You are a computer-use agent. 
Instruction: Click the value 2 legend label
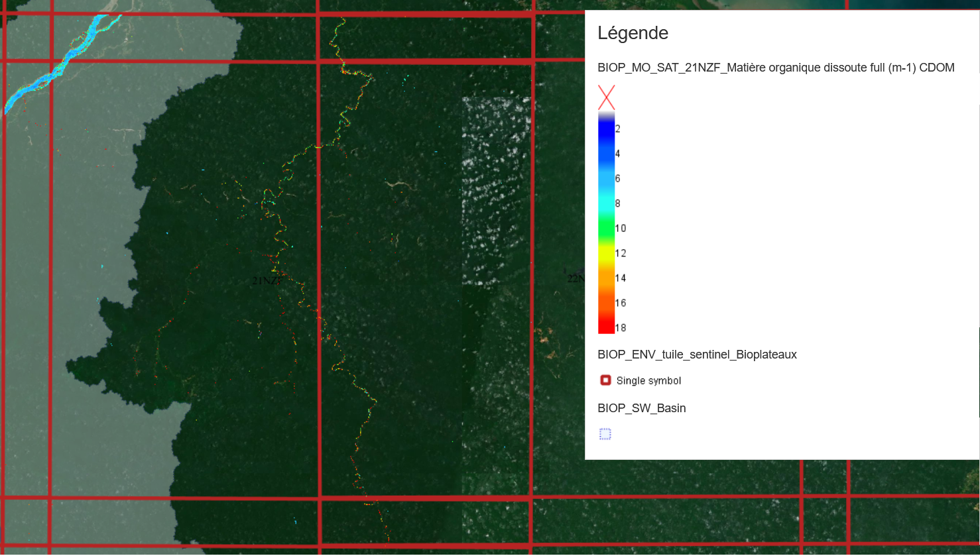click(618, 129)
